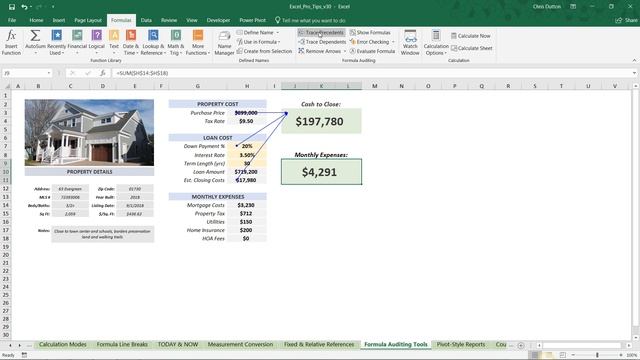This screenshot has height=360, width=640.
Task: Switch to the Insert tab
Action: [58, 20]
